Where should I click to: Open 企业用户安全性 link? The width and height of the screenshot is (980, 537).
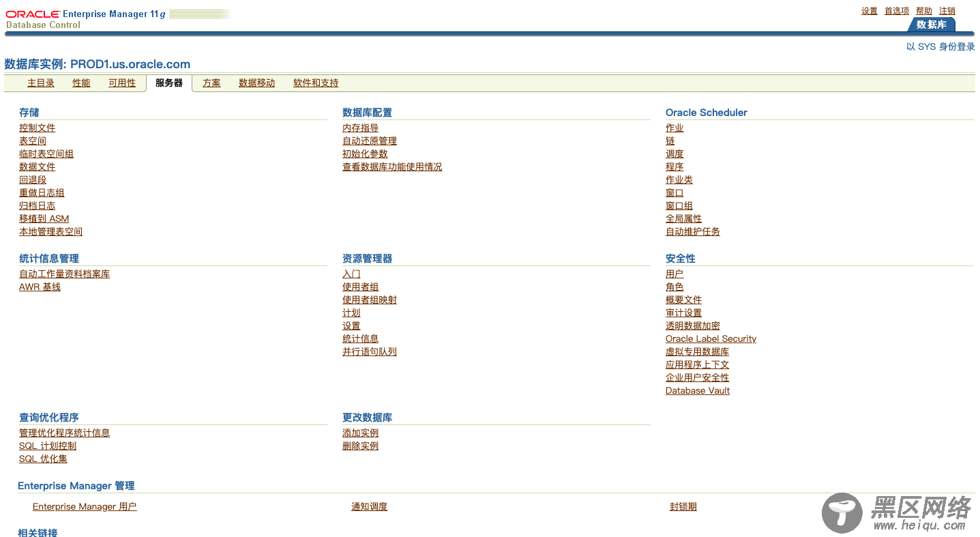pyautogui.click(x=698, y=378)
